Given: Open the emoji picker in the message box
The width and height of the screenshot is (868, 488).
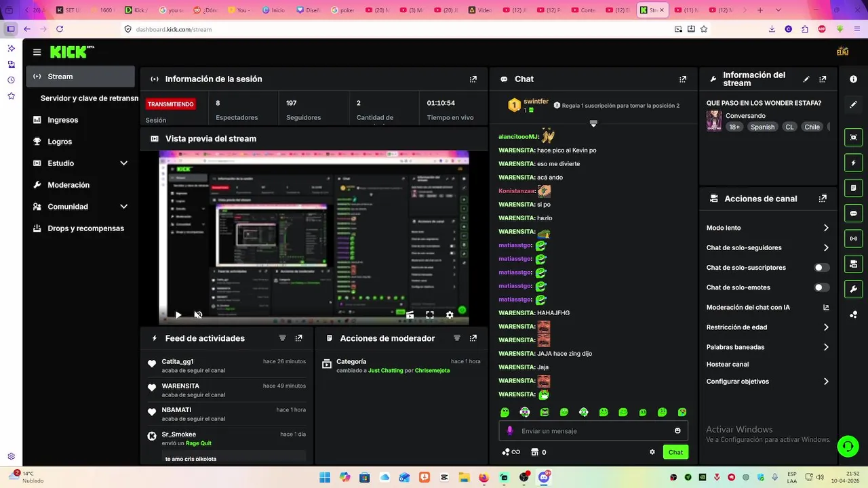Looking at the screenshot, I should [x=677, y=431].
